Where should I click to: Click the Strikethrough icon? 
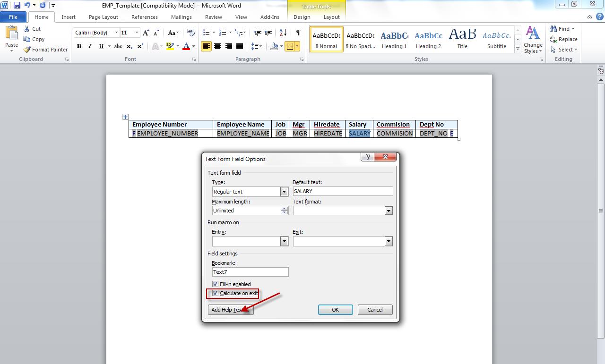(x=117, y=46)
